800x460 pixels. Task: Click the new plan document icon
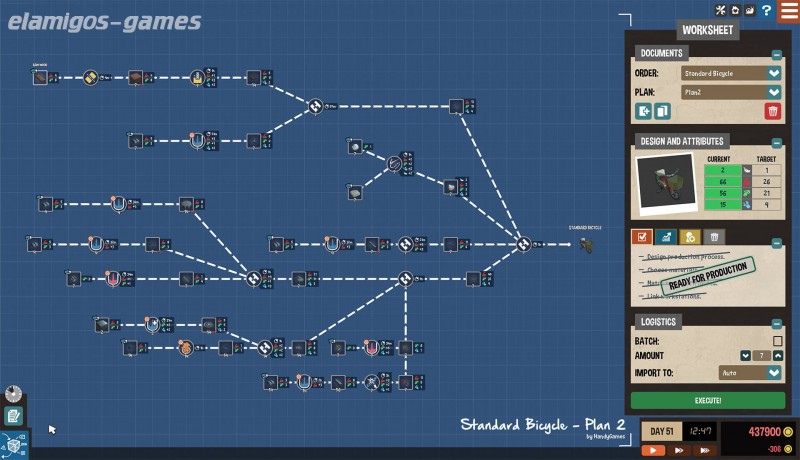point(645,111)
